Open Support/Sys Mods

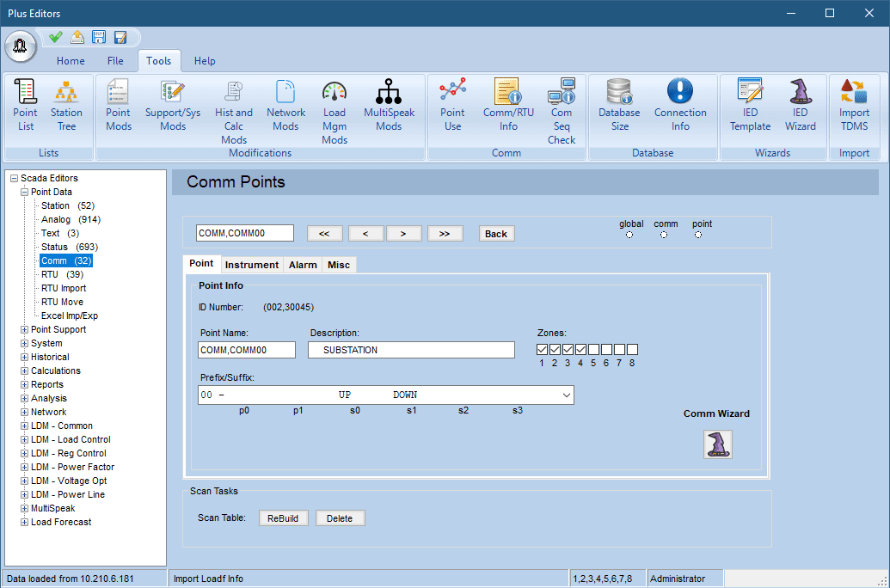173,106
